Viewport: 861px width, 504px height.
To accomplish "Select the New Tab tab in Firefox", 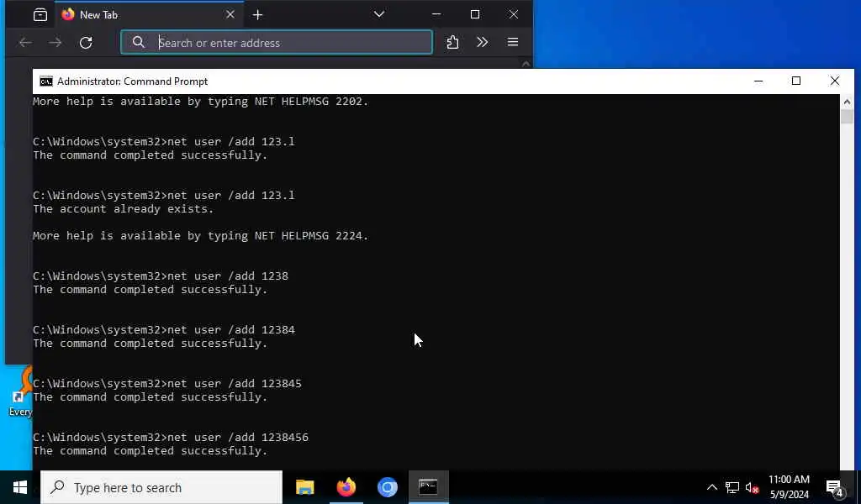I will click(x=148, y=15).
